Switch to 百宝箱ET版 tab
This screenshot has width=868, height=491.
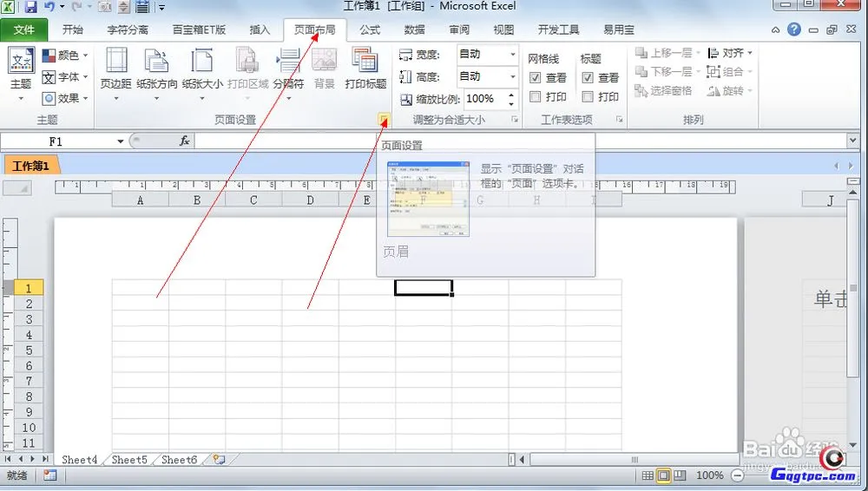(x=200, y=29)
